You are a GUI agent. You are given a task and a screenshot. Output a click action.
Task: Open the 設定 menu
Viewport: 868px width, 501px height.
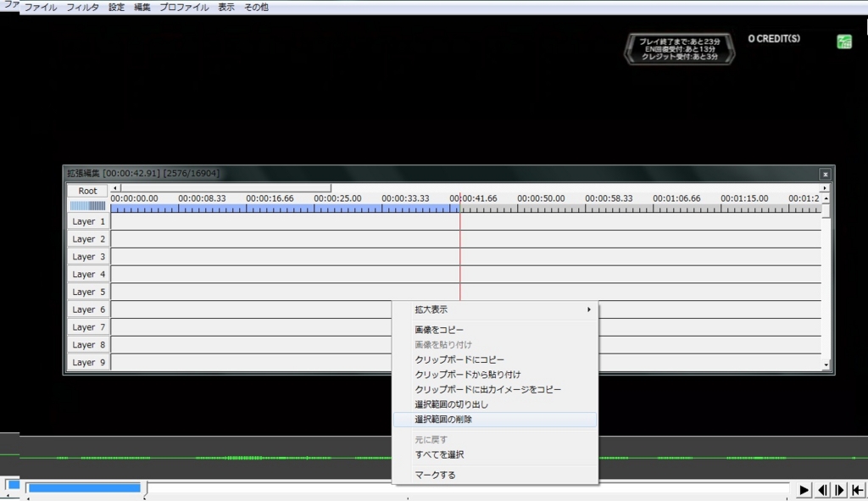[115, 6]
